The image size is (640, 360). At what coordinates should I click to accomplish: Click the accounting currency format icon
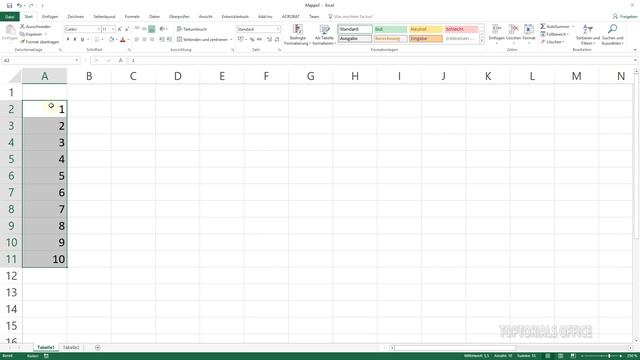pyautogui.click(x=241, y=40)
